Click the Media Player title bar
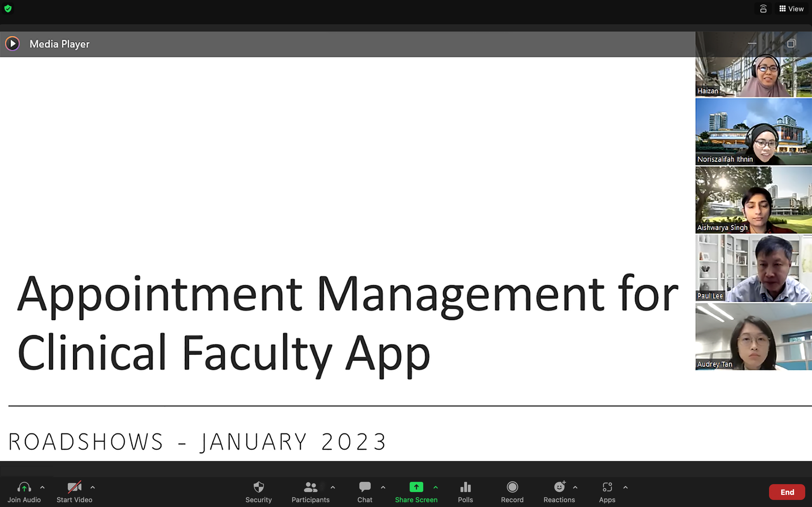The width and height of the screenshot is (812, 507). [60, 43]
